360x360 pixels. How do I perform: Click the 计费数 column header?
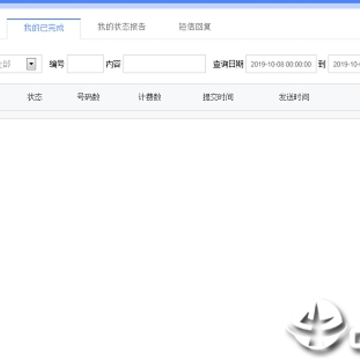pyautogui.click(x=150, y=97)
